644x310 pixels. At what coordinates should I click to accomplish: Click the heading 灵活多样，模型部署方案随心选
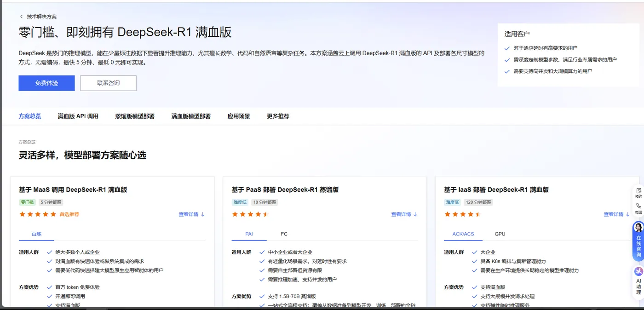pos(82,155)
